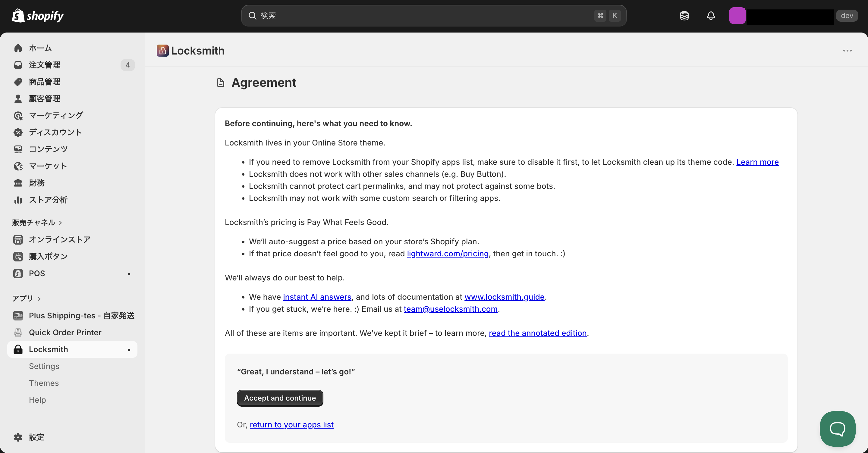The width and height of the screenshot is (868, 453).
Task: Open 設定 gear icon in sidebar
Action: pos(18,437)
